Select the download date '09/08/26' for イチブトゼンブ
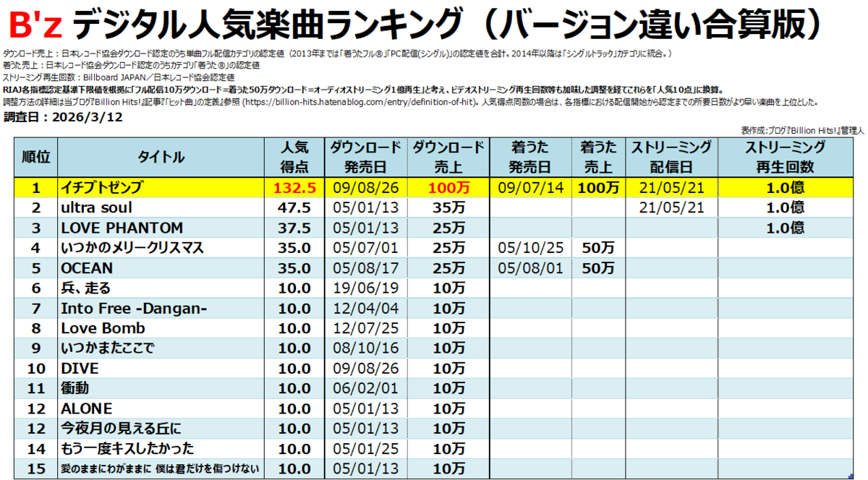 click(366, 188)
